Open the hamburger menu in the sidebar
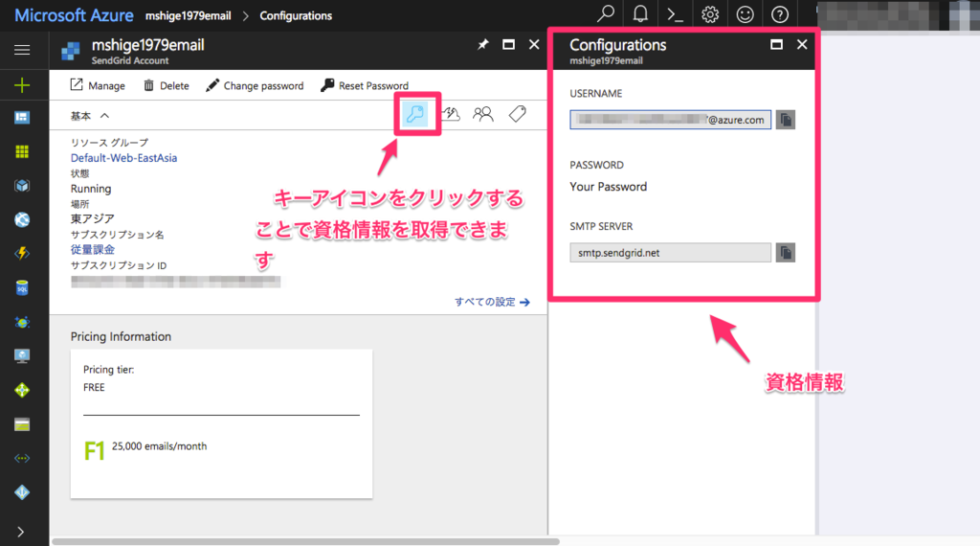This screenshot has height=546, width=980. click(x=22, y=50)
